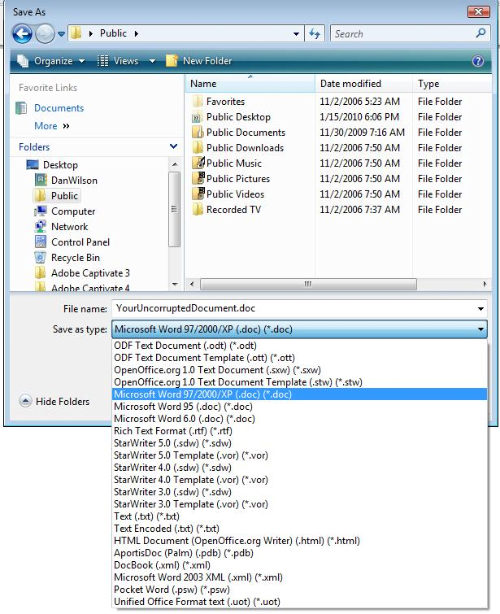Click the Recycle Bin icon in tree
The height and width of the screenshot is (614, 500).
click(40, 257)
